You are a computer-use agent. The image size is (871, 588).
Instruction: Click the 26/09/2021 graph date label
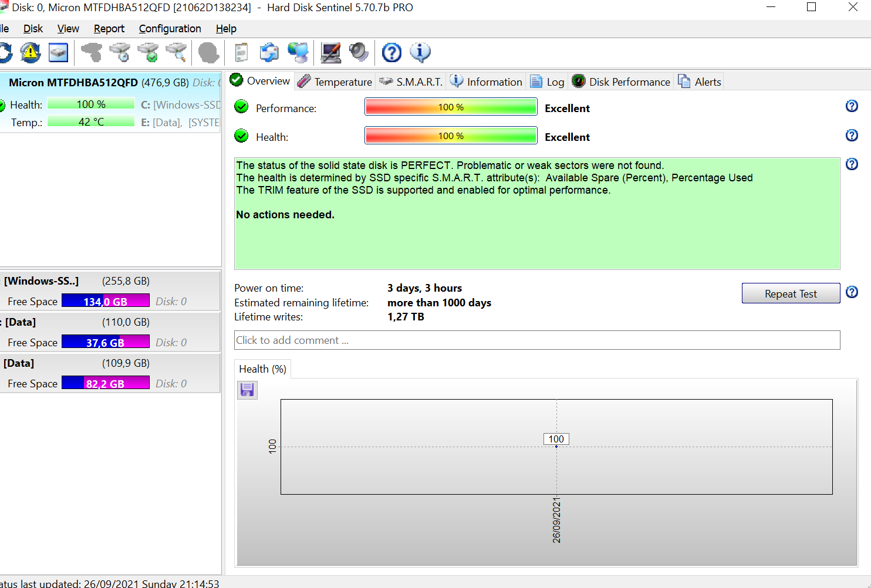tap(556, 520)
